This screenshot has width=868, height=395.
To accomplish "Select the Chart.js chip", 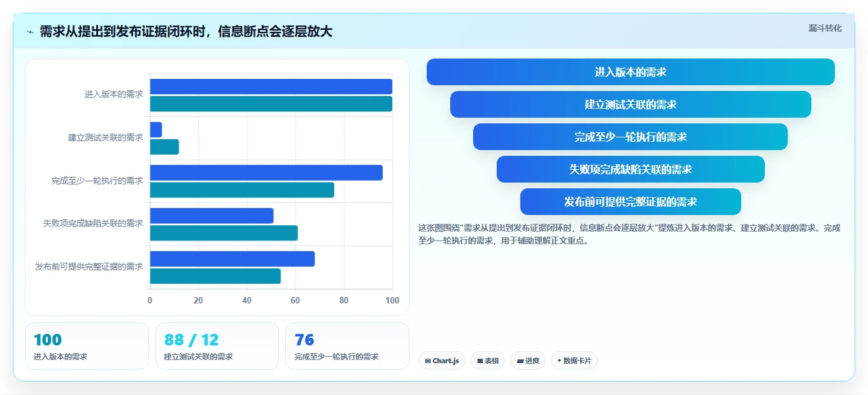I will [442, 361].
